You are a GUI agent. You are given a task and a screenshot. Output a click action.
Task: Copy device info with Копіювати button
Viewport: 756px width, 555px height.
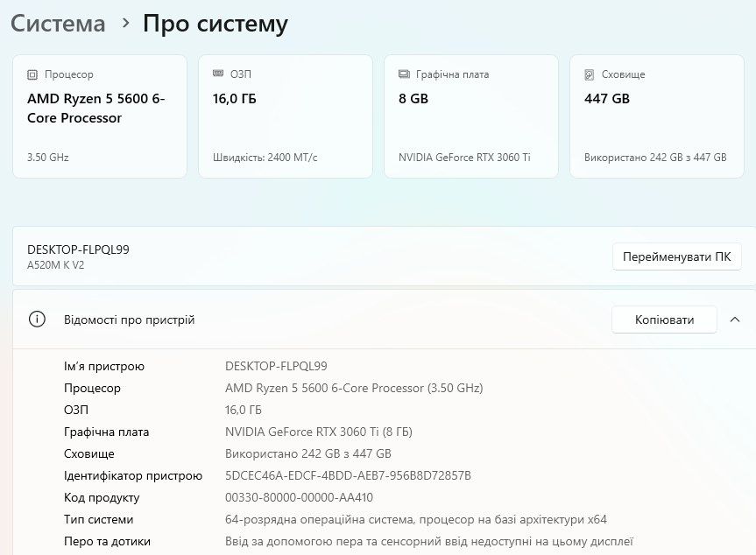[x=664, y=320]
